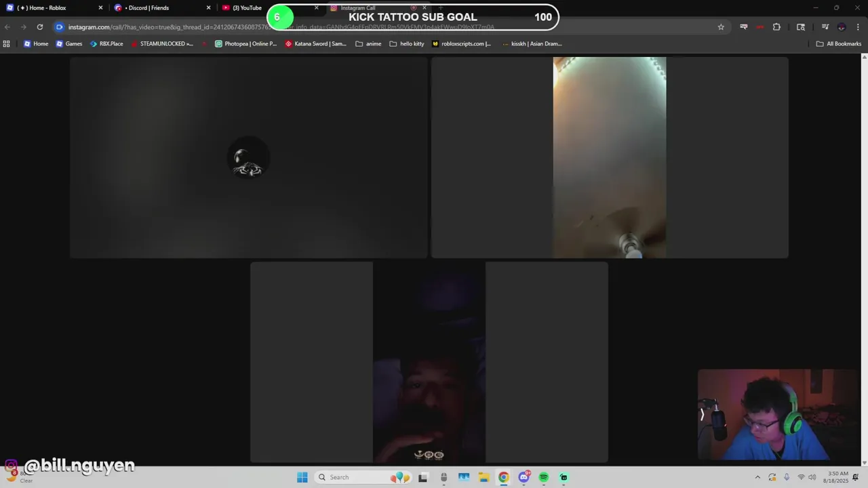This screenshot has height=488, width=868.
Task: Open the Chrome apps grid shortcut
Action: [7, 43]
